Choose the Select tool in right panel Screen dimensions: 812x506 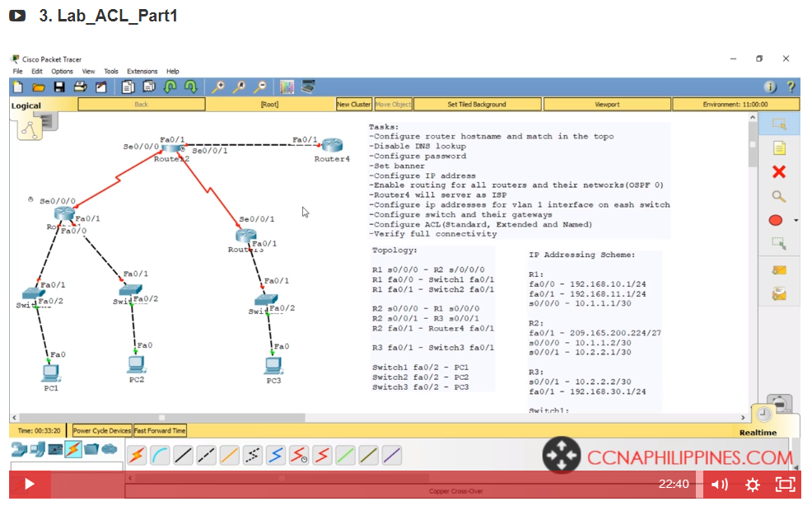click(x=779, y=124)
